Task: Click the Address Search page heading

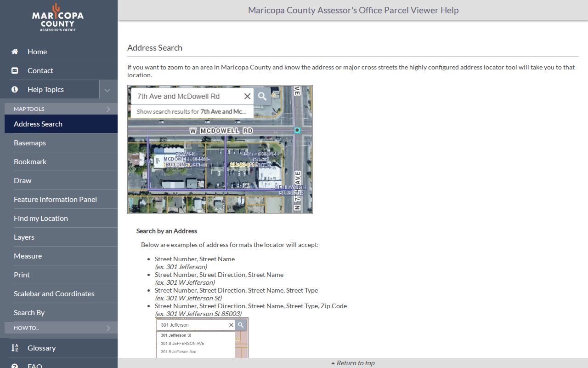Action: click(x=155, y=47)
